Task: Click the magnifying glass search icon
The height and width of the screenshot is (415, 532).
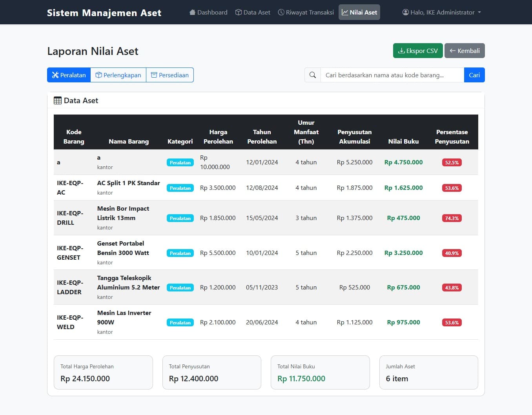Action: click(313, 75)
